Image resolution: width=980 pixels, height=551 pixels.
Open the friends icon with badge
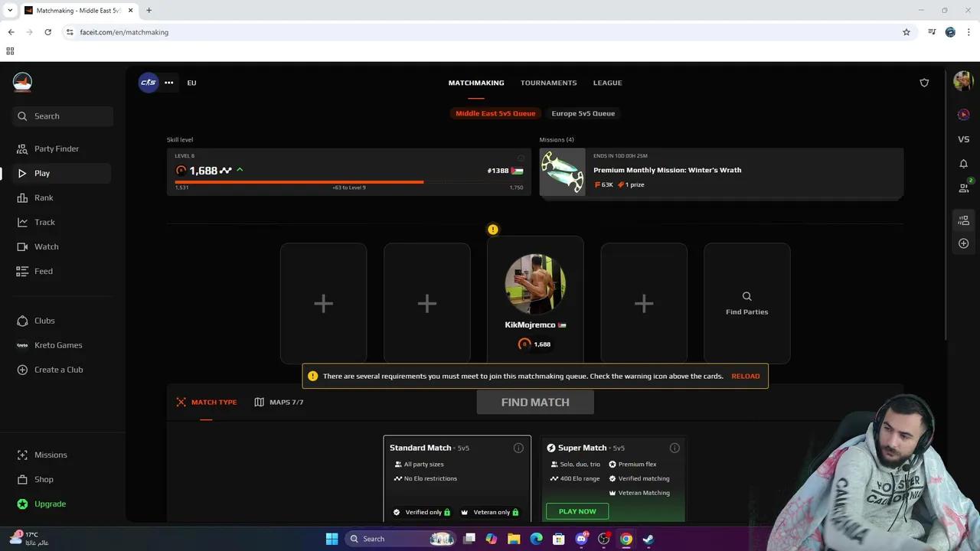click(964, 186)
